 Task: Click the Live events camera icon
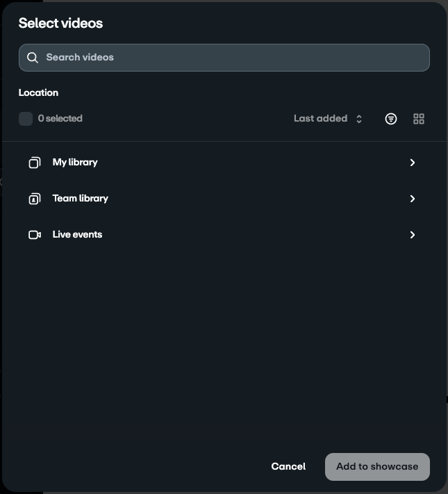tap(34, 235)
